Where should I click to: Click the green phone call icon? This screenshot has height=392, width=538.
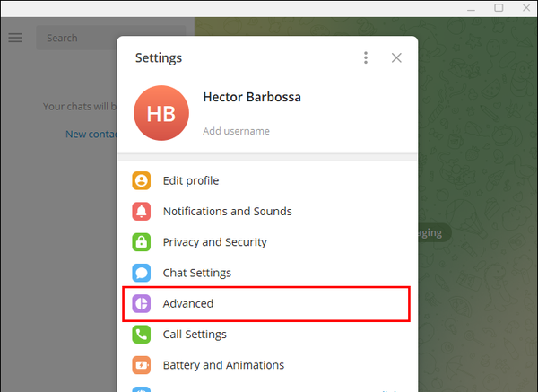pyautogui.click(x=142, y=335)
